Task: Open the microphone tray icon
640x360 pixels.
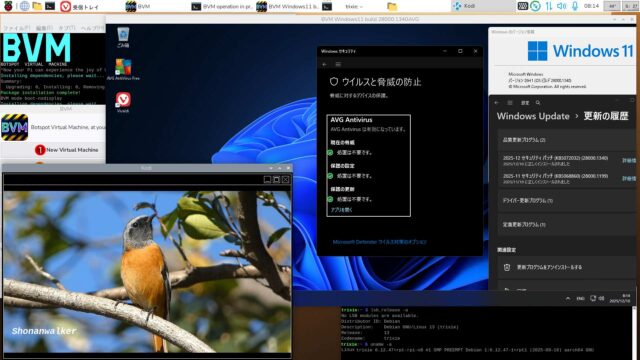Action: tap(575, 6)
